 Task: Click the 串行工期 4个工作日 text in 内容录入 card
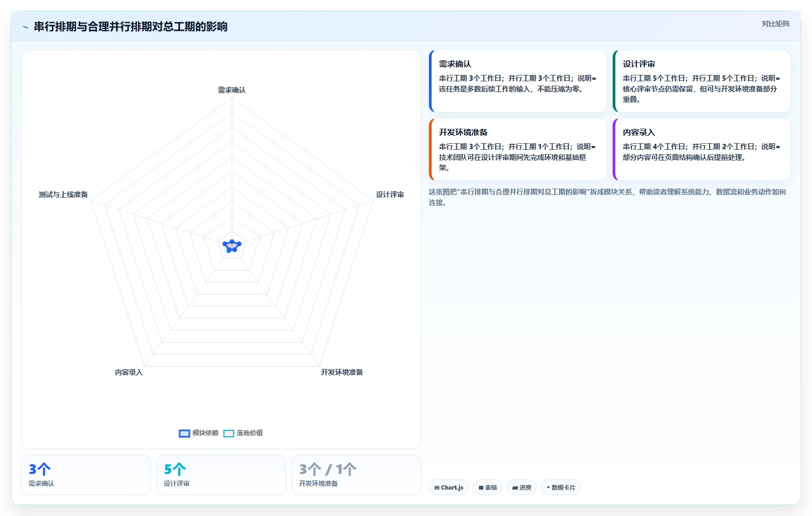click(655, 147)
